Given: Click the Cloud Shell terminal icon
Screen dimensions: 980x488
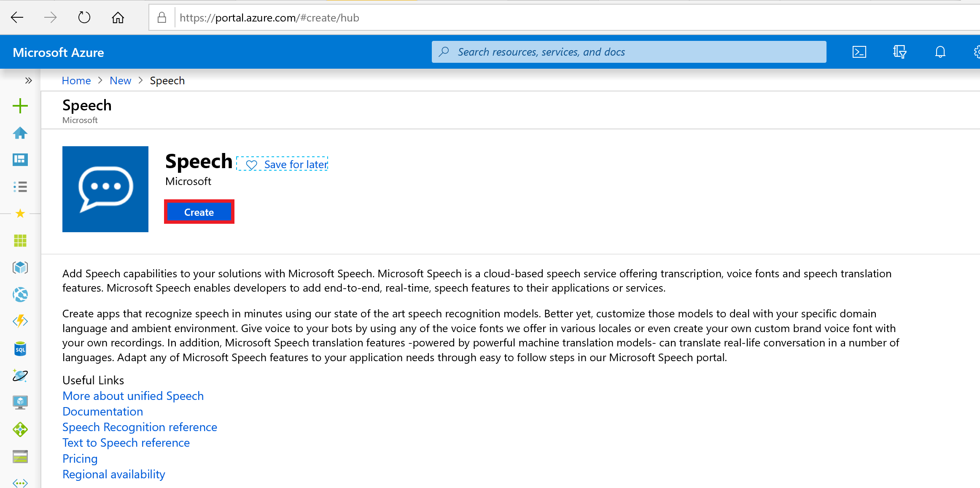Looking at the screenshot, I should click(859, 52).
